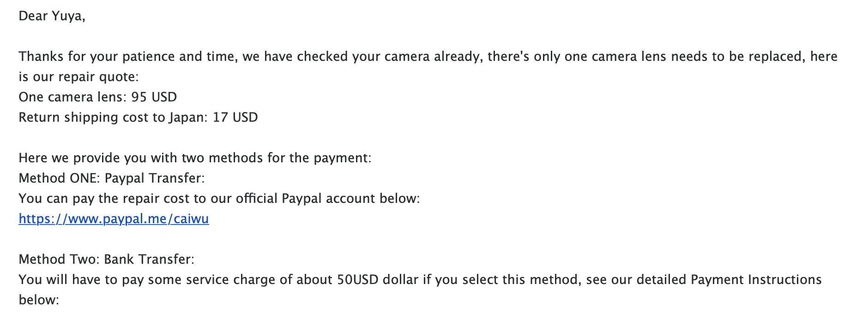Place cursor on 'Thanks for your patience' sentence
This screenshot has height=320, width=868.
pyautogui.click(x=428, y=57)
